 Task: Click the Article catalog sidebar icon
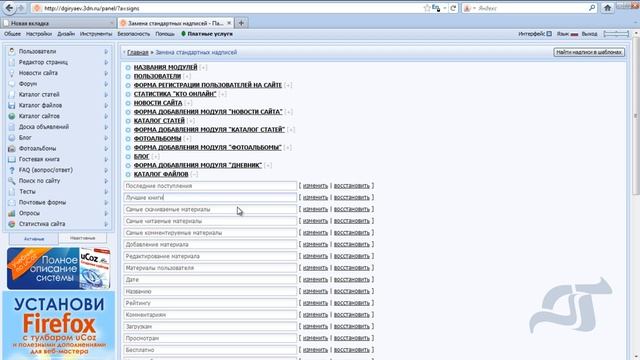[12, 94]
